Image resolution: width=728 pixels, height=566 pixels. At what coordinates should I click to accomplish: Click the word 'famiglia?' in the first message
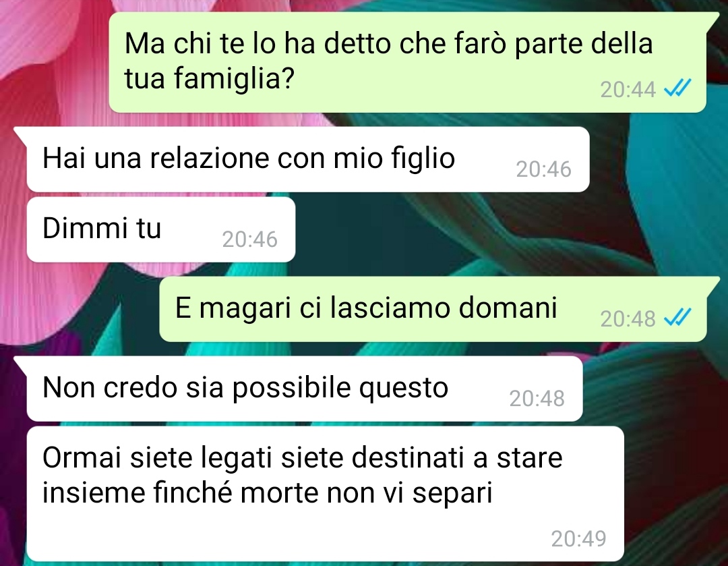235,78
